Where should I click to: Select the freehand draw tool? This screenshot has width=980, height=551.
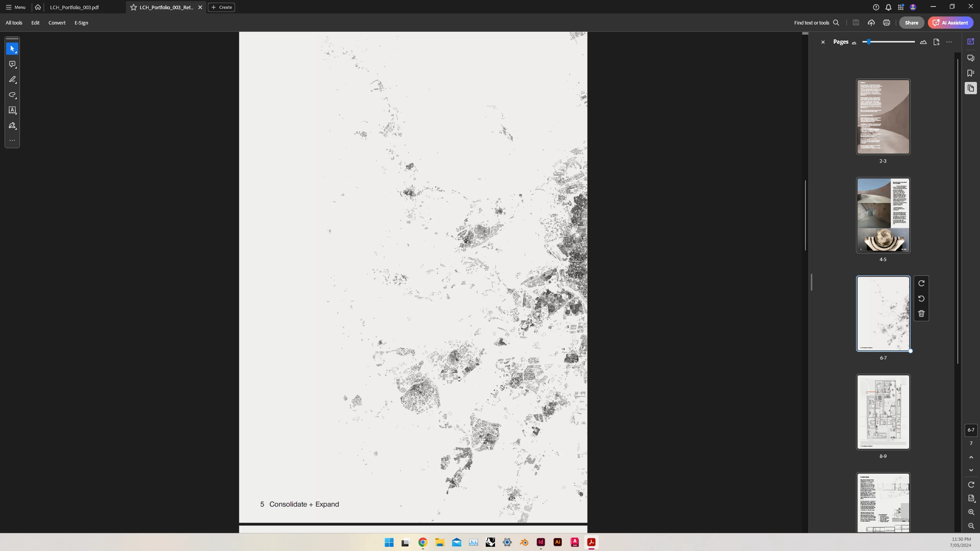point(12,95)
